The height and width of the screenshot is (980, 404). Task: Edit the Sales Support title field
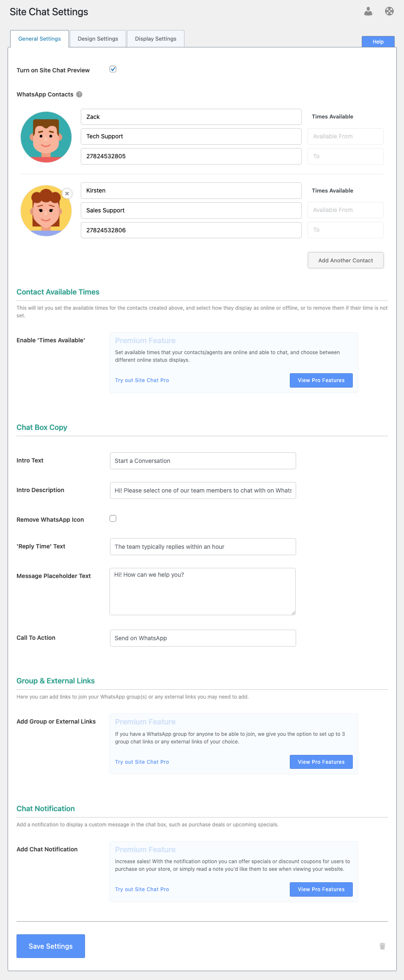pos(191,210)
